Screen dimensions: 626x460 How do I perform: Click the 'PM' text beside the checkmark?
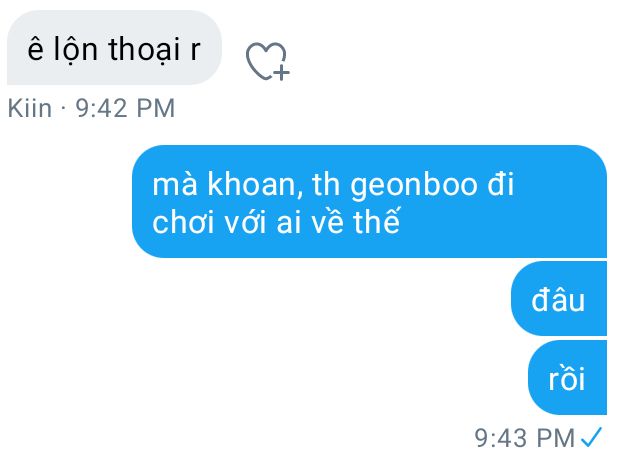click(556, 438)
